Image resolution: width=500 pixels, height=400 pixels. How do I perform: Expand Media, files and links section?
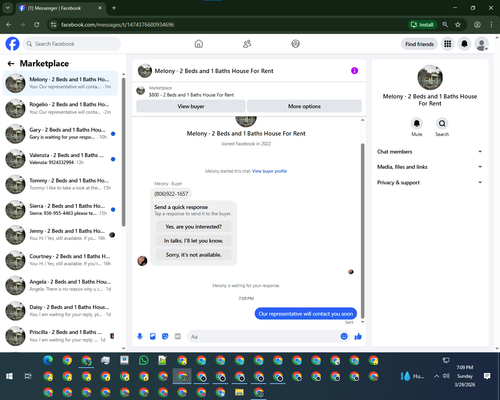point(430,167)
